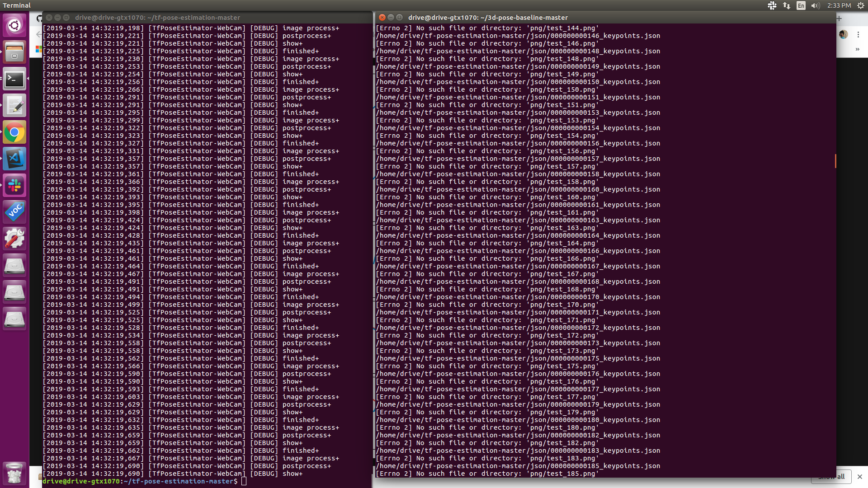Click the 'png/test_185.png' error line

(487, 474)
